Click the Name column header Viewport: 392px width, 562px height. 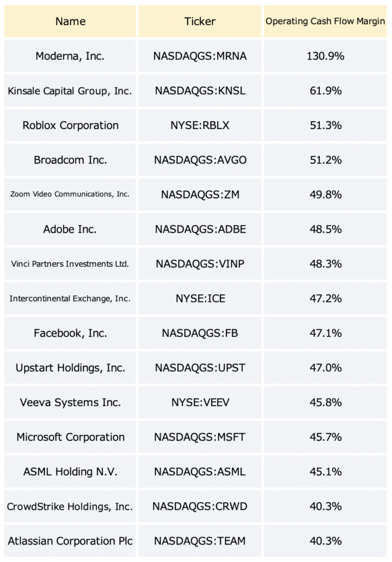(70, 21)
